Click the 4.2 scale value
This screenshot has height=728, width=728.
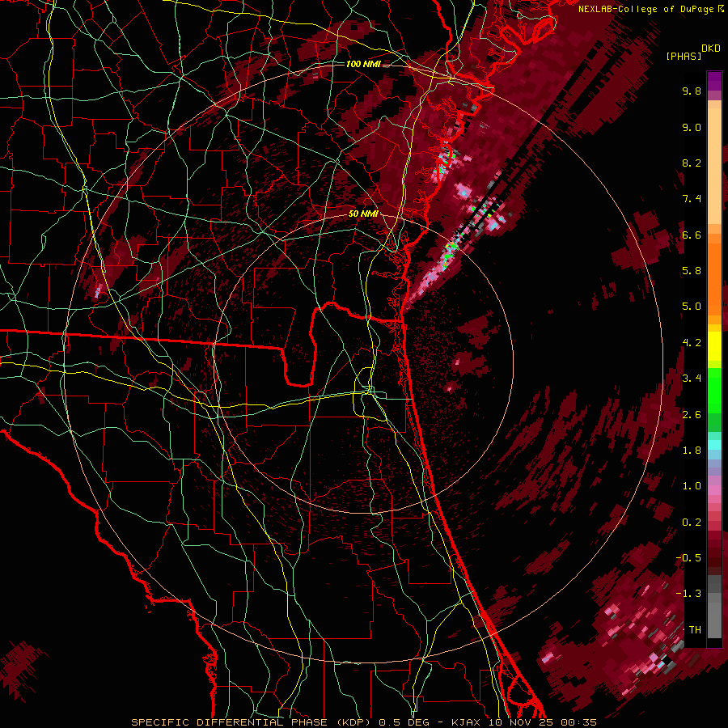click(x=692, y=343)
